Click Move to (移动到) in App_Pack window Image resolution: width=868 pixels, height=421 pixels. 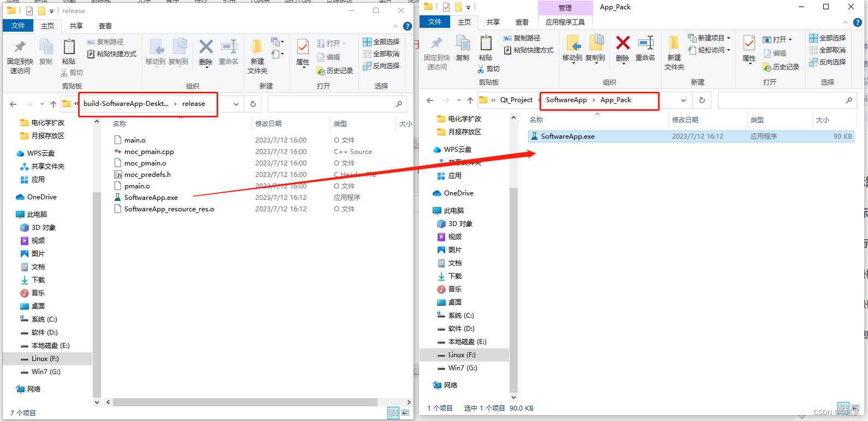point(572,49)
